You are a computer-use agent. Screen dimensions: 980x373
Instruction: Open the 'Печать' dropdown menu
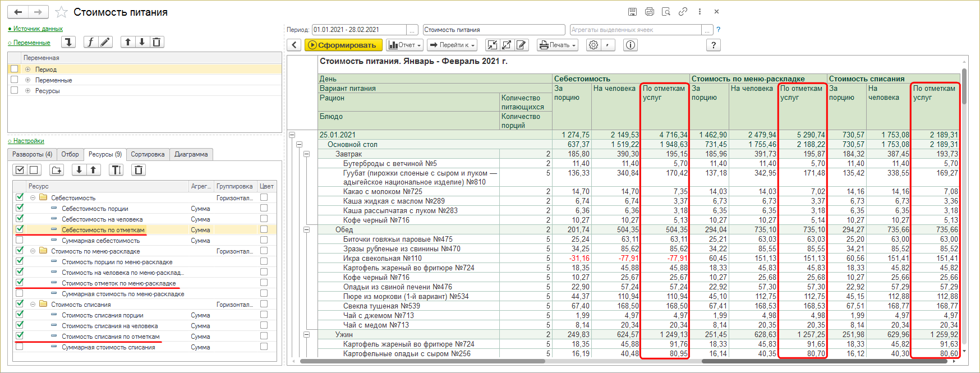point(558,45)
